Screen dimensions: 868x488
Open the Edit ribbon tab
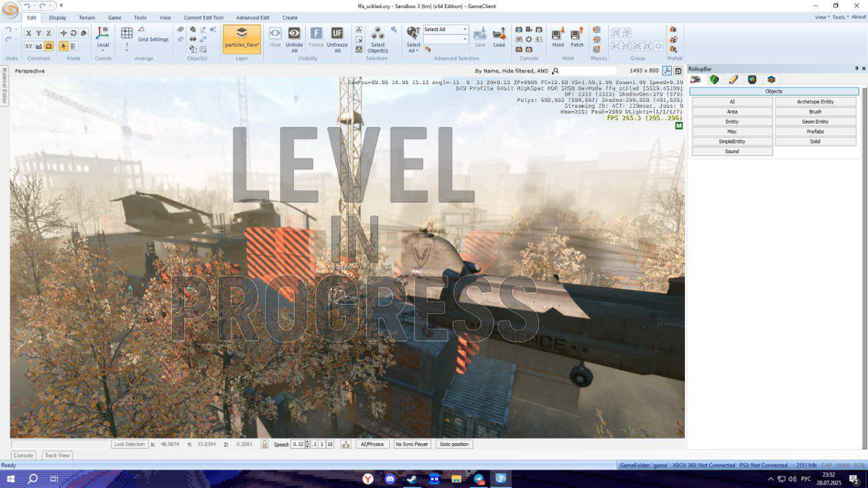click(32, 17)
